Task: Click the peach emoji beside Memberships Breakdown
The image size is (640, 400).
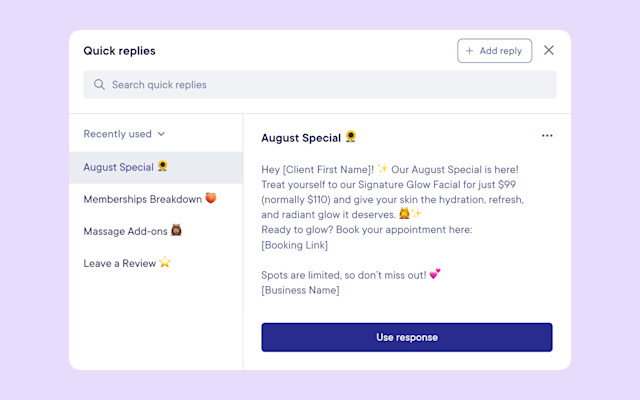Action: pyautogui.click(x=211, y=198)
